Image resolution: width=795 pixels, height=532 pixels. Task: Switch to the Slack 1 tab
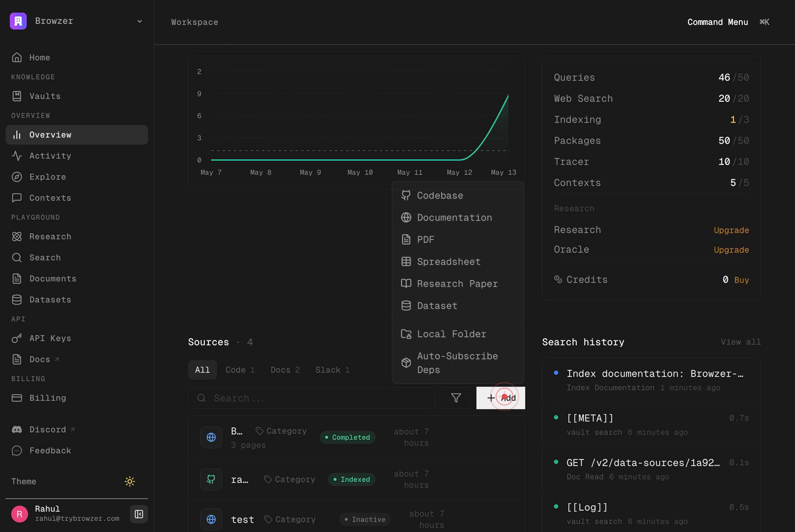(333, 370)
